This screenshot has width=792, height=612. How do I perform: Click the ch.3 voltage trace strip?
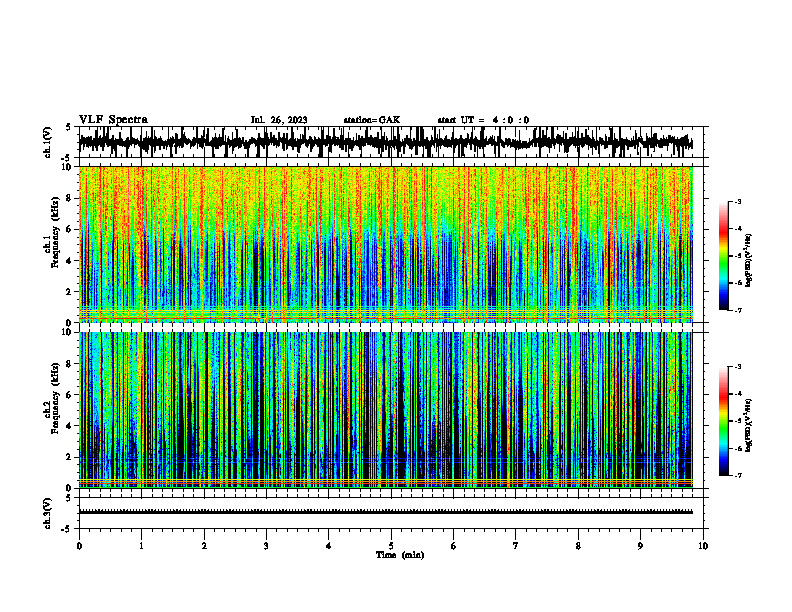tap(386, 513)
